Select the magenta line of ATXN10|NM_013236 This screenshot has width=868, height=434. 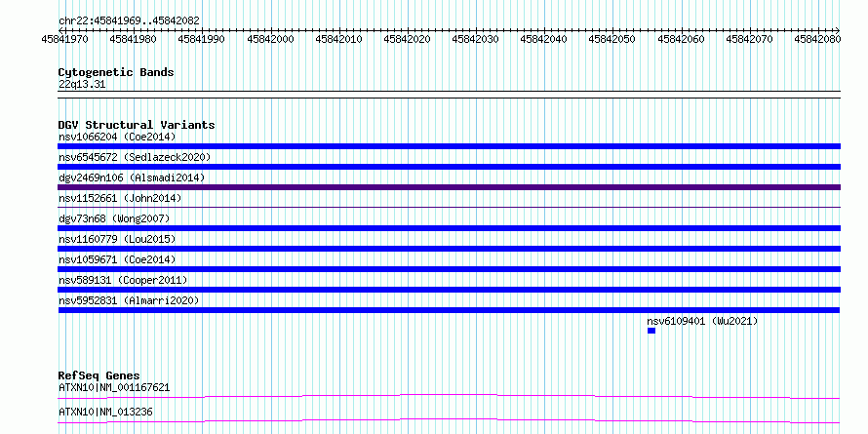click(449, 420)
